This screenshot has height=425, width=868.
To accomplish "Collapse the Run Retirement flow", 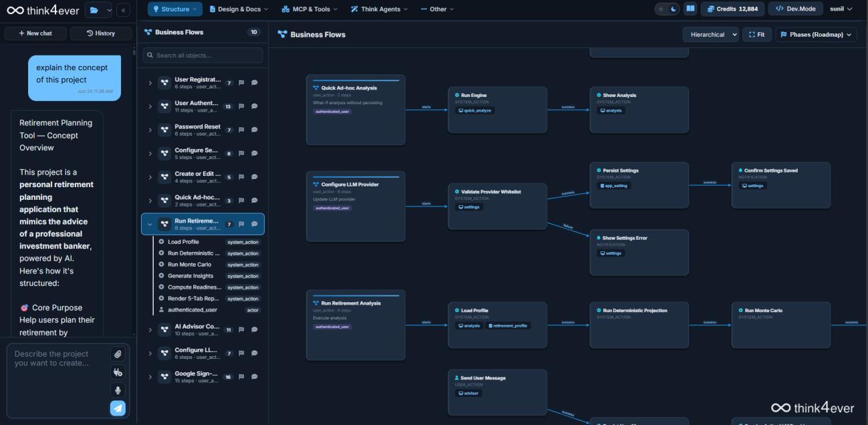I will [150, 224].
